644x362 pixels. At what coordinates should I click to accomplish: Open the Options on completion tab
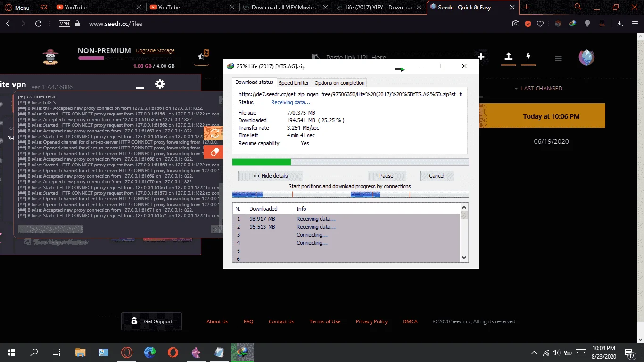click(x=339, y=83)
